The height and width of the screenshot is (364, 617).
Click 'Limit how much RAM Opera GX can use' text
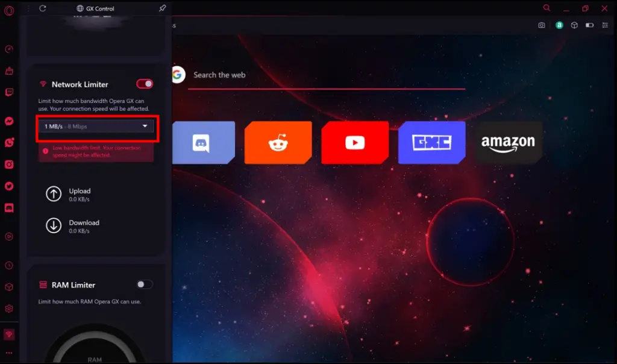point(89,301)
